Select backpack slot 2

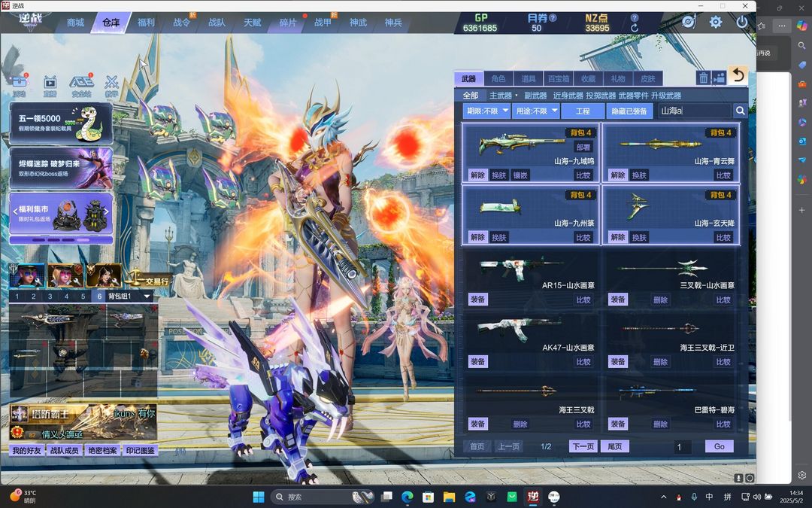click(x=34, y=296)
